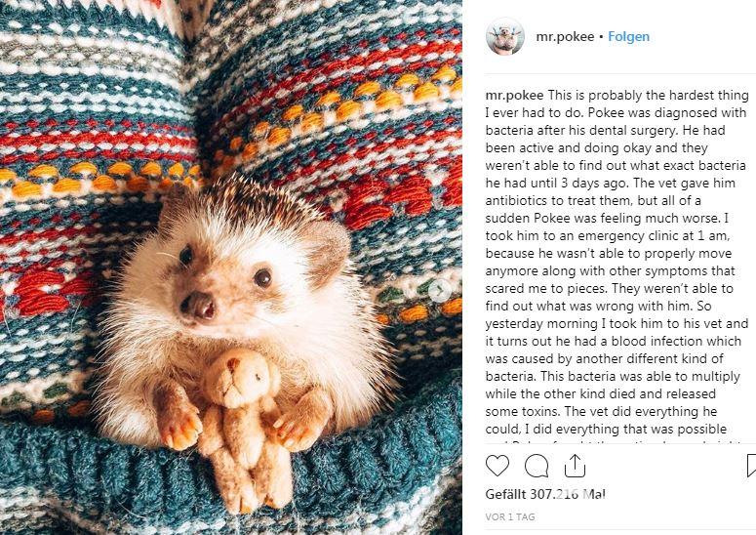Open mr.pokee username in the post header
This screenshot has width=756, height=535.
pyautogui.click(x=565, y=37)
